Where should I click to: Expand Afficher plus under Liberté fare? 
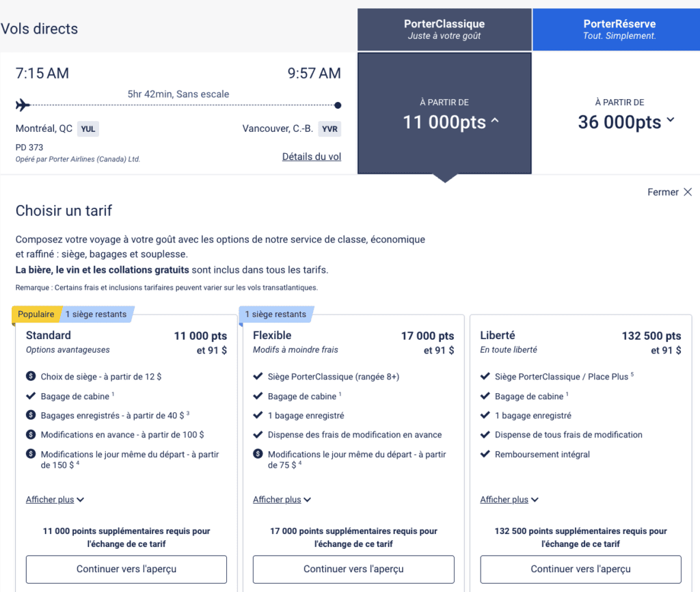[509, 500]
